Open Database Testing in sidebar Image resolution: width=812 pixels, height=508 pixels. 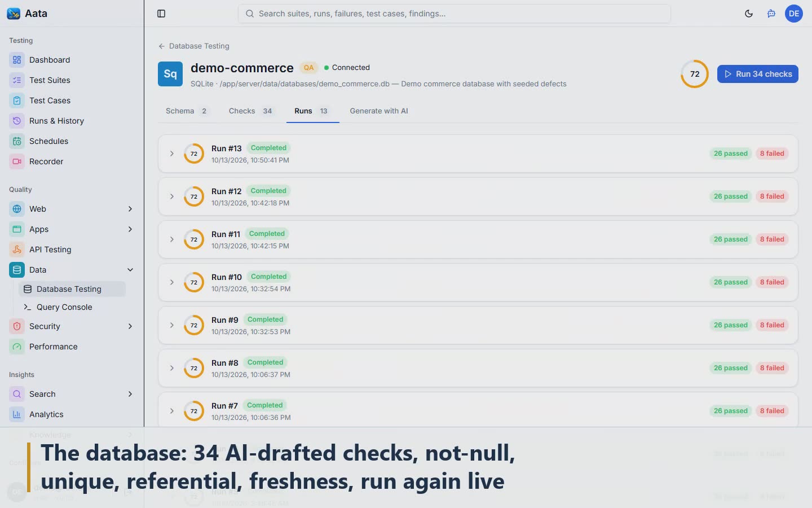point(72,289)
